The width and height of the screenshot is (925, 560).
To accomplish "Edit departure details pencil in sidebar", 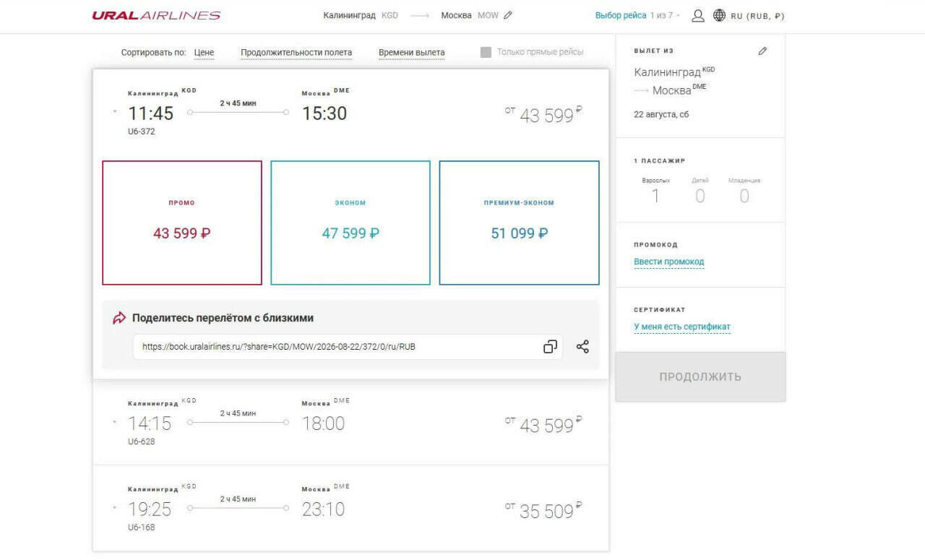I will (x=762, y=51).
